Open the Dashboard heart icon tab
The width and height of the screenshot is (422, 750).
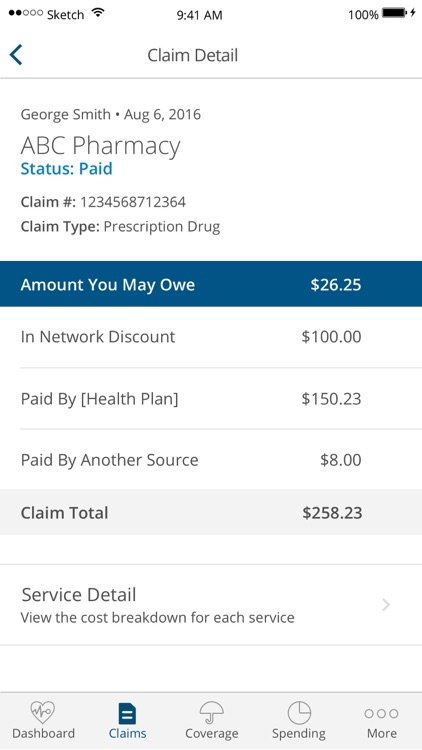(x=43, y=712)
